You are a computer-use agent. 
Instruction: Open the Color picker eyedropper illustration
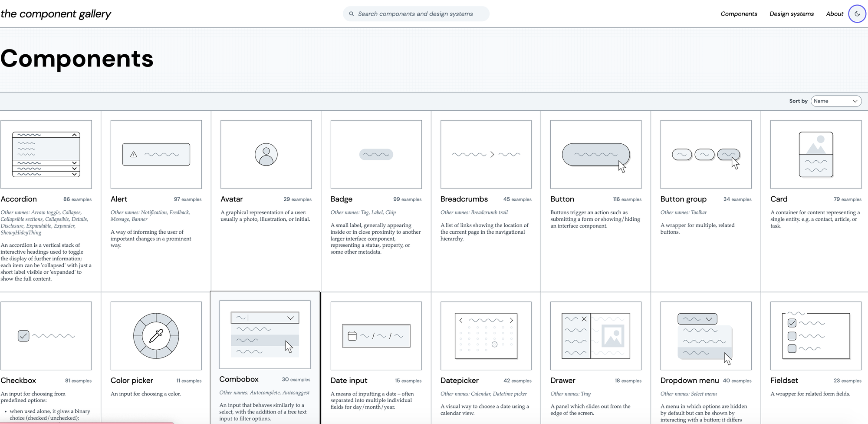click(156, 336)
